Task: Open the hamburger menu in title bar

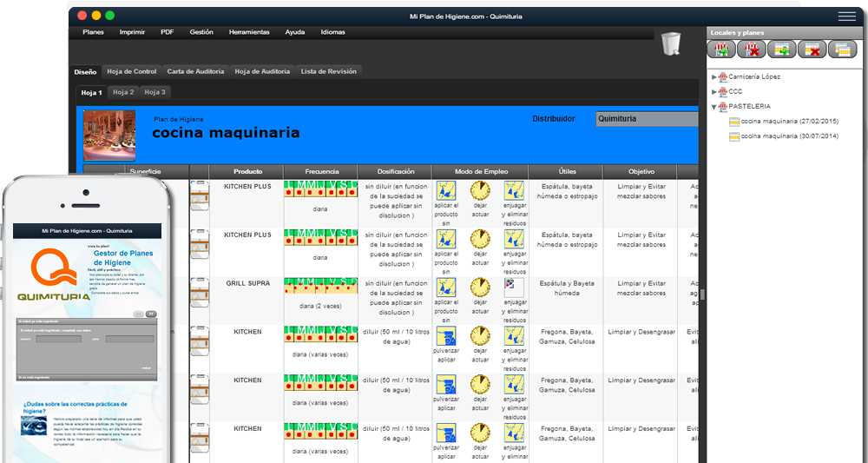Action: (846, 16)
